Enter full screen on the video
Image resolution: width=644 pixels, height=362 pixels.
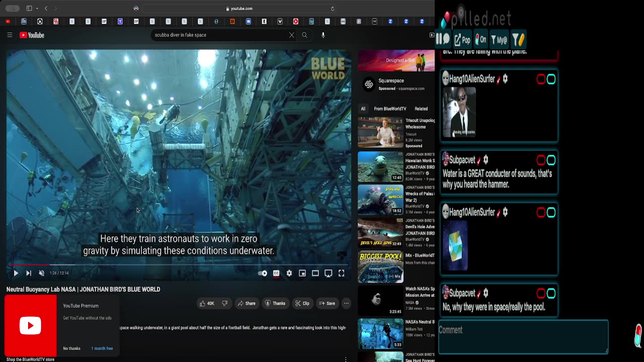click(341, 273)
